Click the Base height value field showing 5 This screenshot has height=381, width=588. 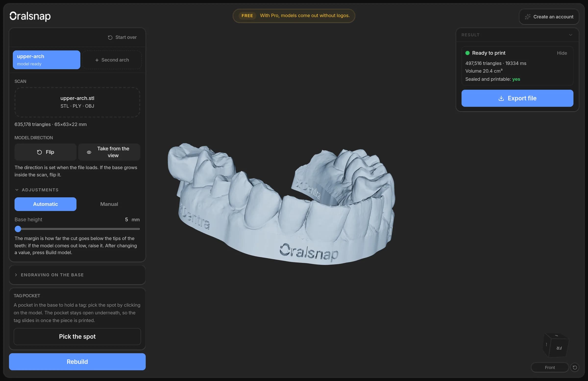coord(126,219)
